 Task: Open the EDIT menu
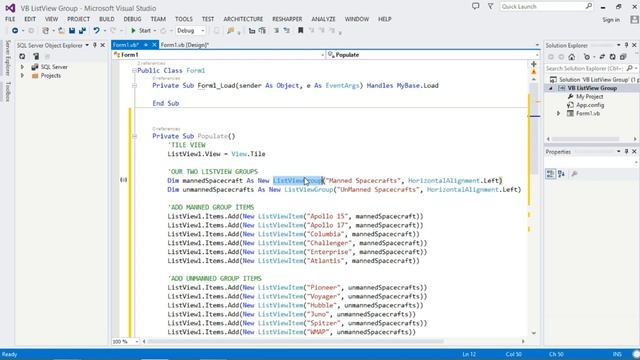tap(30, 19)
